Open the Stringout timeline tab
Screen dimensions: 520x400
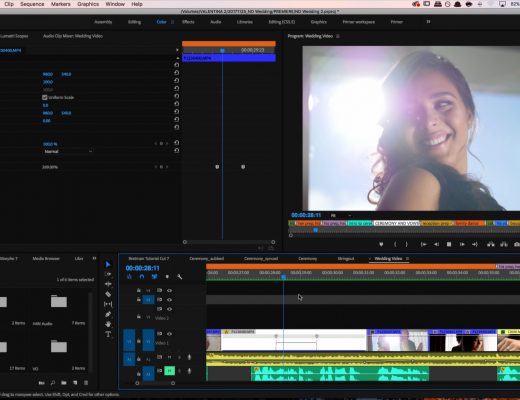coord(346,259)
